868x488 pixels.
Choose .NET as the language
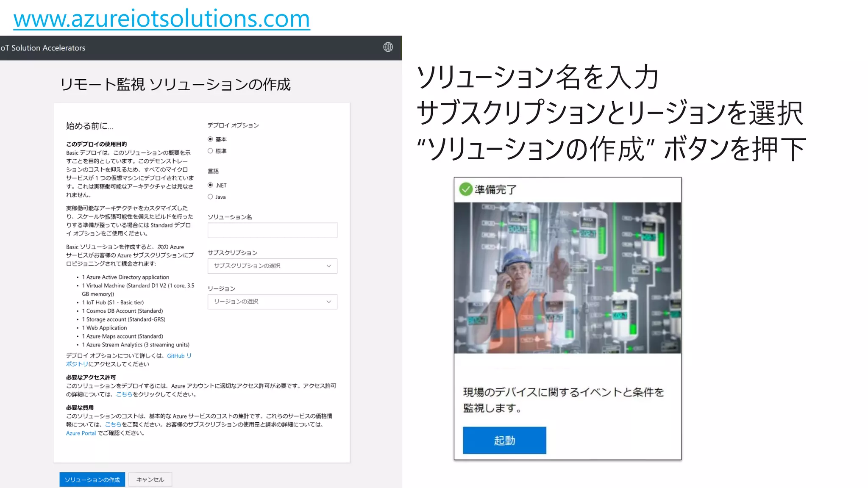tap(210, 185)
